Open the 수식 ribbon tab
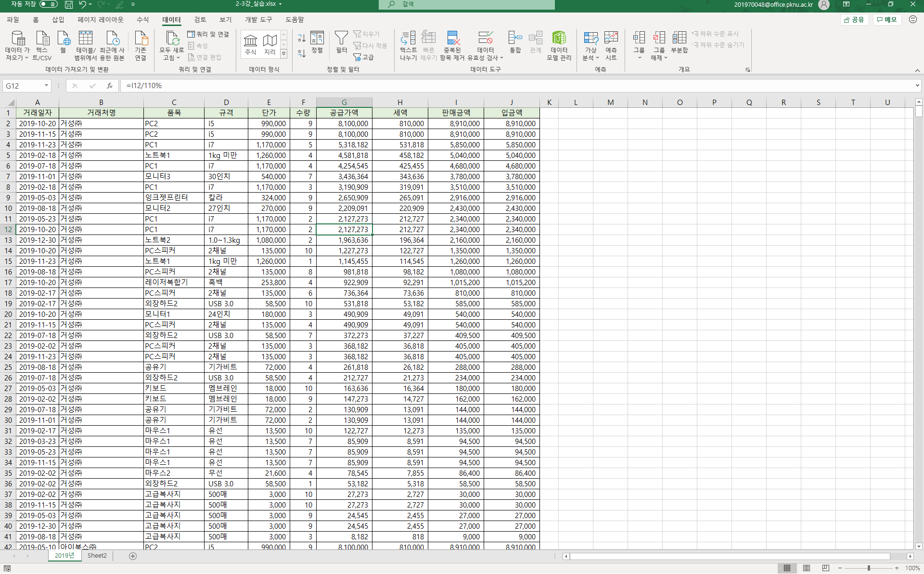Image resolution: width=924 pixels, height=574 pixels. pos(142,20)
